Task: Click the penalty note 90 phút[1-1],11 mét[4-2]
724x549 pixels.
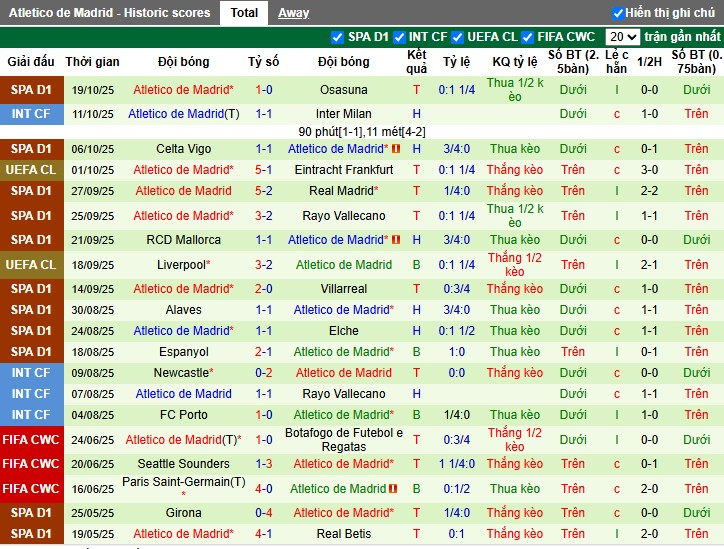Action: click(362, 132)
